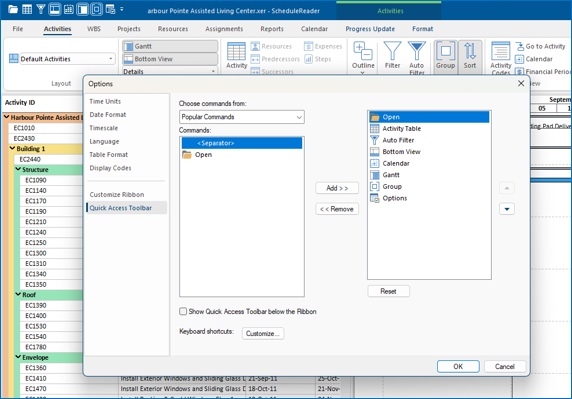This screenshot has height=399, width=572.
Task: Click the << Remove button
Action: pyautogui.click(x=337, y=209)
